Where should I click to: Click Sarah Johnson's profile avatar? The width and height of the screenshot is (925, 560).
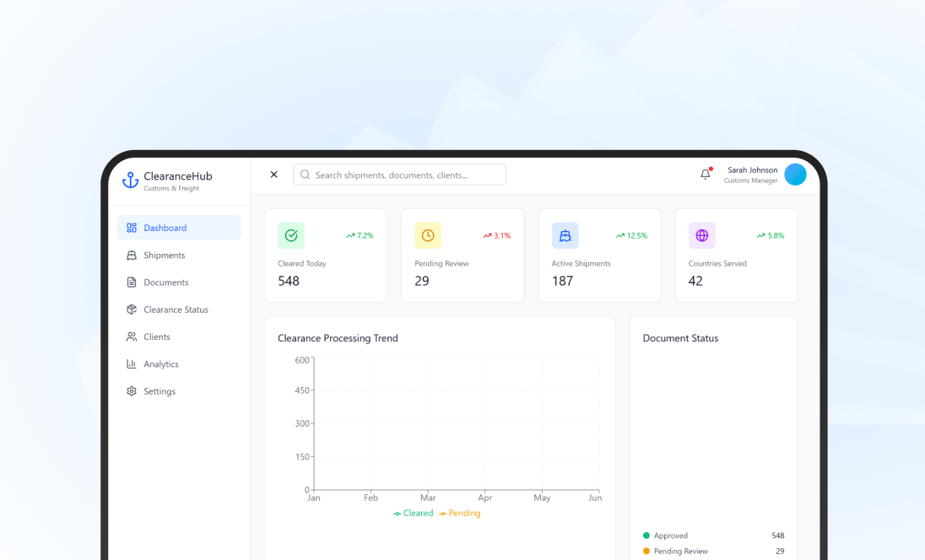[795, 175]
